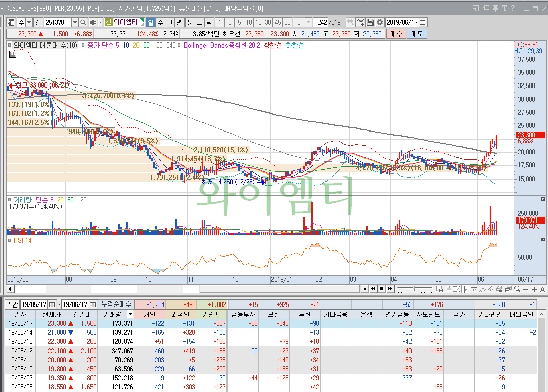Click the 보험 column header
Viewport: 548px width, 392px height.
click(273, 314)
